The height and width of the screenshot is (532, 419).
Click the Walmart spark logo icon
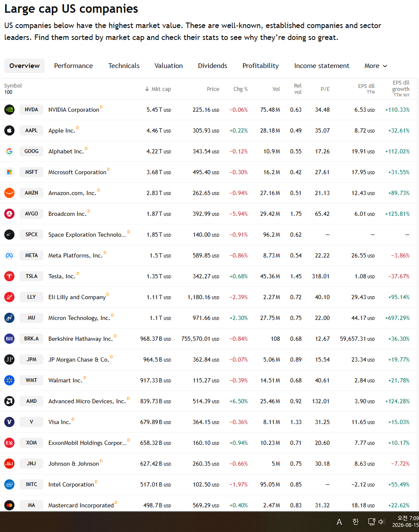pyautogui.click(x=9, y=380)
